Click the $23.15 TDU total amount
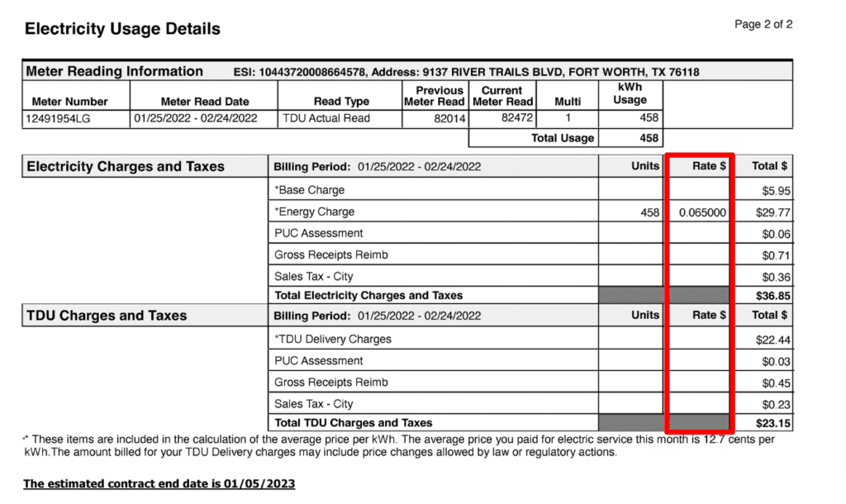The width and height of the screenshot is (846, 504). pyautogui.click(x=773, y=423)
